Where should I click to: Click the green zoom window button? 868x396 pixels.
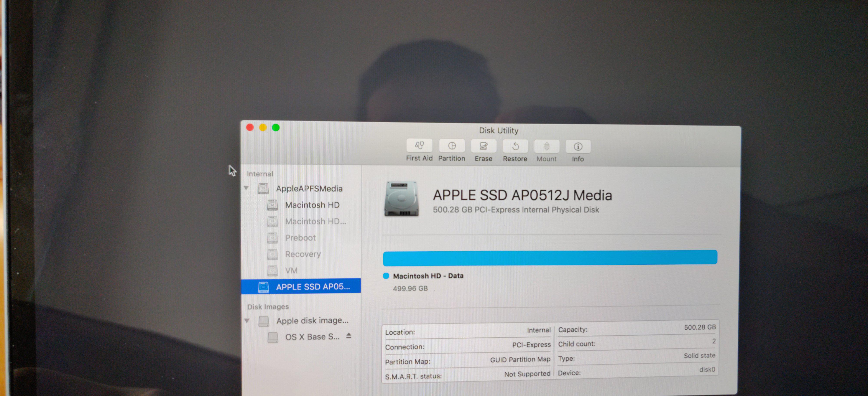276,128
